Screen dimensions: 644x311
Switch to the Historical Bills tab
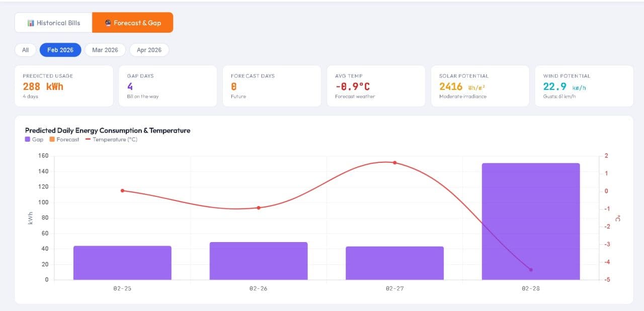[53, 23]
